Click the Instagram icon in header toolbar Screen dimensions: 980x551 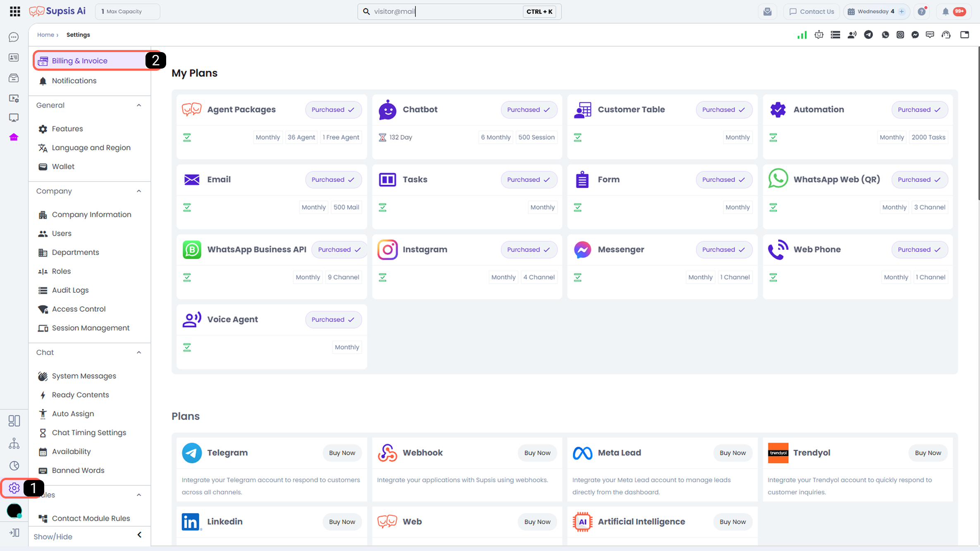coord(900,35)
